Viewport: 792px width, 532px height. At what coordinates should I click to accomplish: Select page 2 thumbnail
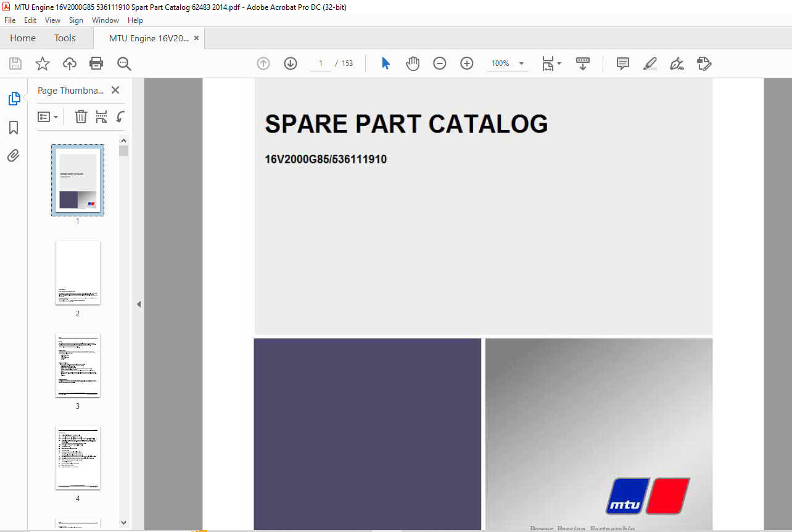(x=78, y=272)
